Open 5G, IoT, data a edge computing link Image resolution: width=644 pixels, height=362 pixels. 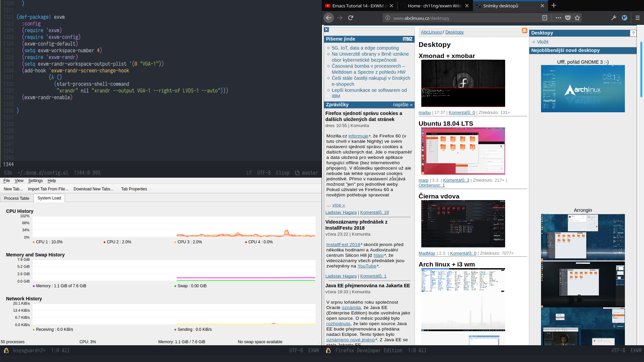pyautogui.click(x=365, y=48)
